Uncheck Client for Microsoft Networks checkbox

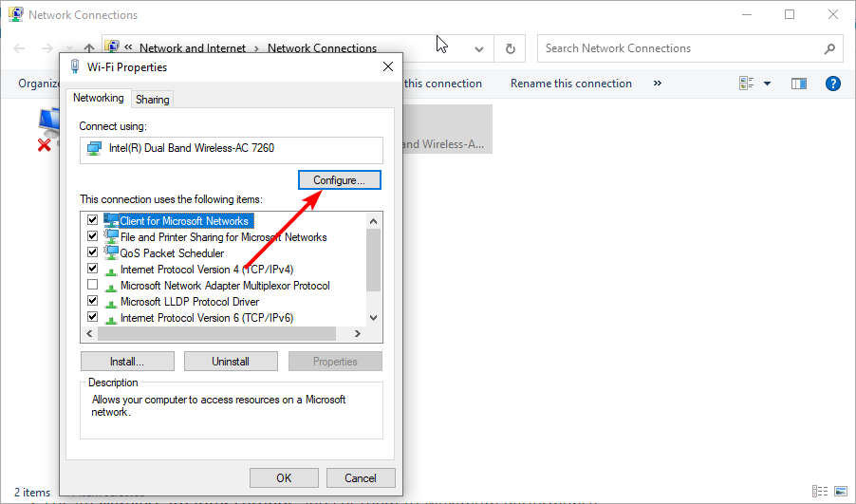(x=92, y=221)
